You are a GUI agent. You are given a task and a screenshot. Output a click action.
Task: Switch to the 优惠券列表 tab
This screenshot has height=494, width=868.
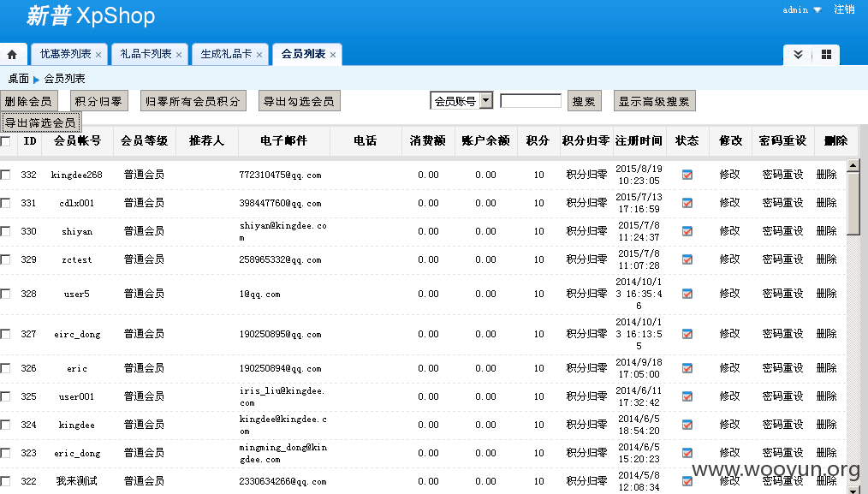pos(65,54)
